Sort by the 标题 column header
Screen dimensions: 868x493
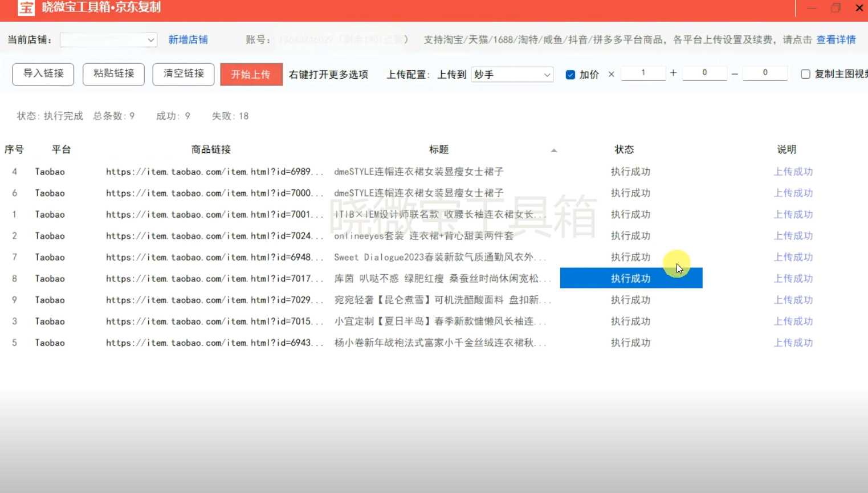[439, 149]
